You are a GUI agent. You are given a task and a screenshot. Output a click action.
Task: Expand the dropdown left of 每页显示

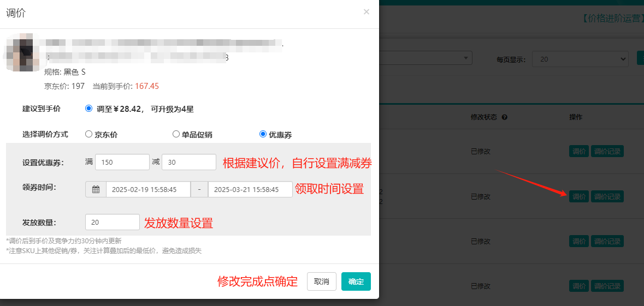tap(426, 58)
